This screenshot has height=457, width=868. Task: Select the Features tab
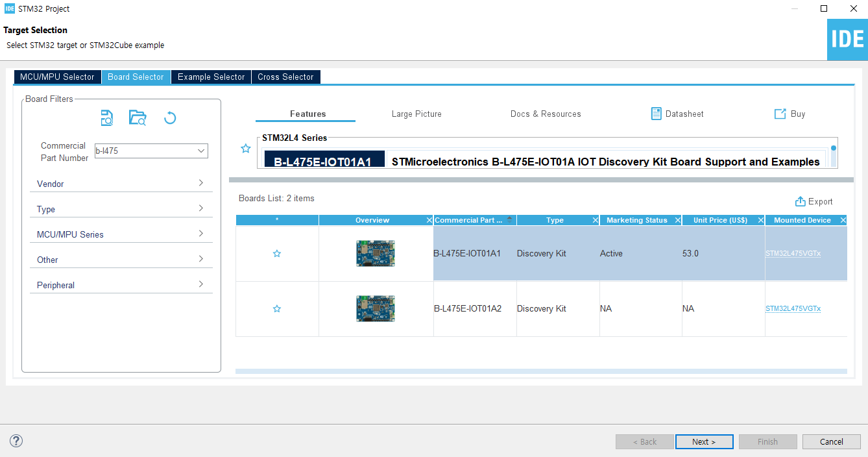pyautogui.click(x=307, y=114)
